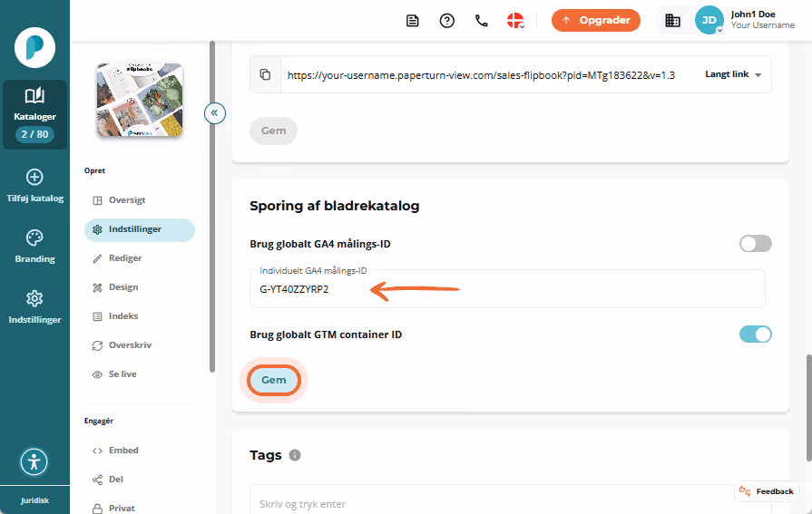Click the greyed Gem button under the link

(273, 131)
